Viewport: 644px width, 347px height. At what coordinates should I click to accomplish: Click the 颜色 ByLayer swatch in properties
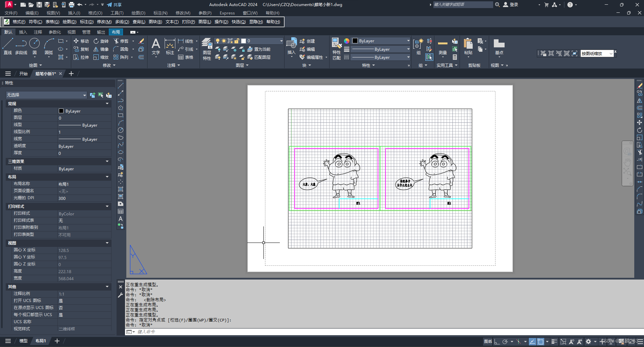(61, 111)
